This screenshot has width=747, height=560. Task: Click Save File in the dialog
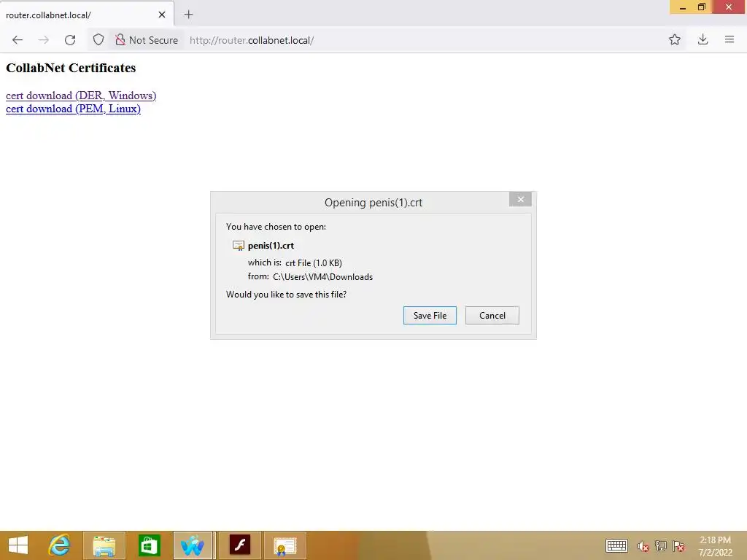click(430, 315)
